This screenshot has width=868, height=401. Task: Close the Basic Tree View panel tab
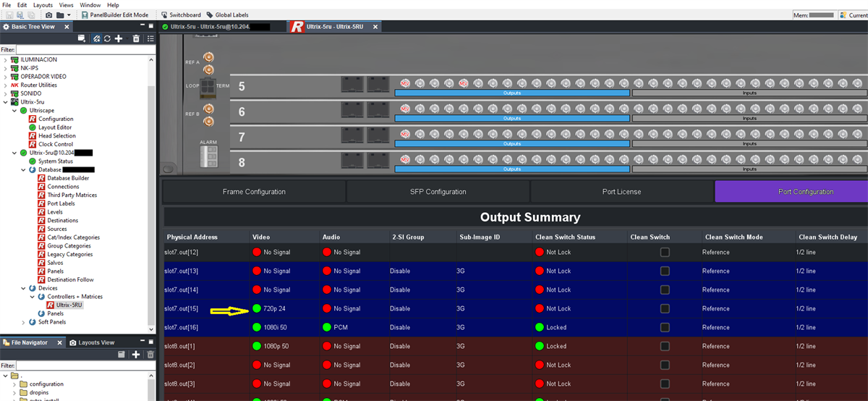pyautogui.click(x=66, y=27)
